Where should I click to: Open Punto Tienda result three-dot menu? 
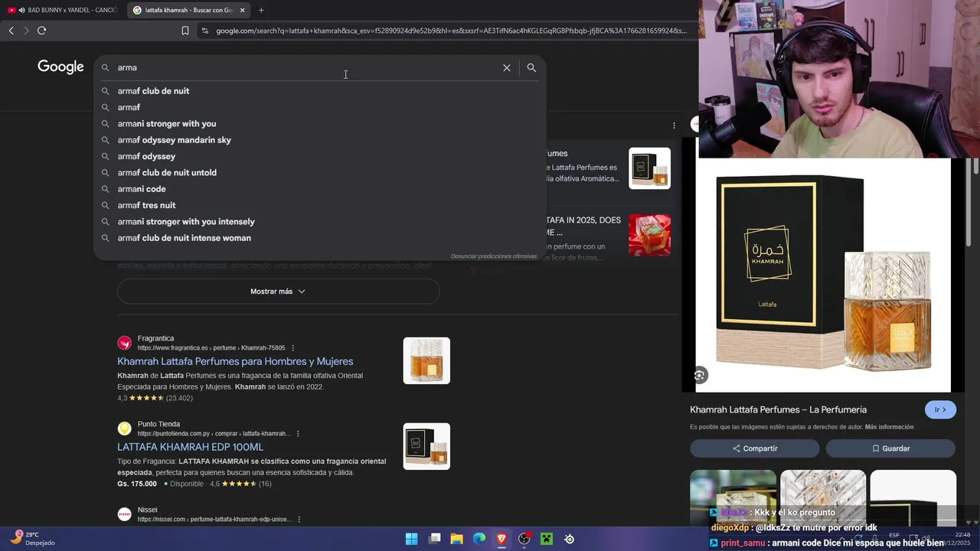[x=298, y=433]
